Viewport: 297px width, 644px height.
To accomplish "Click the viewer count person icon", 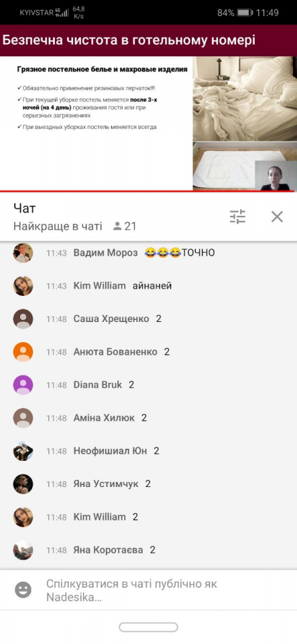I will 117,226.
